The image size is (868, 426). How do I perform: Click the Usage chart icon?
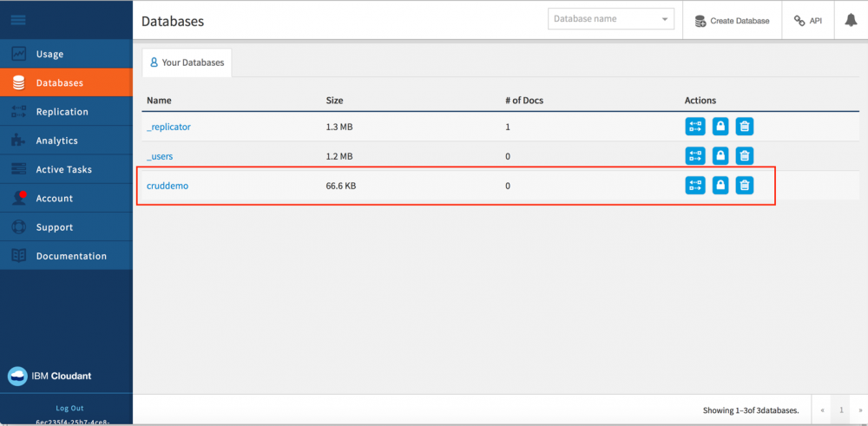click(19, 54)
